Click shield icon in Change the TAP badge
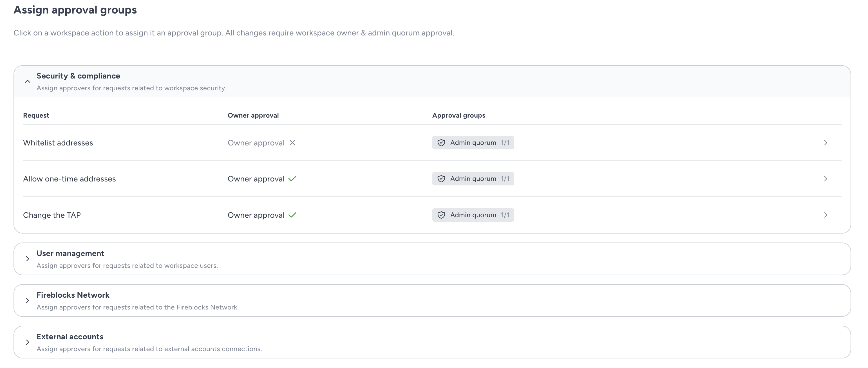Image resolution: width=868 pixels, height=368 pixels. tap(441, 215)
